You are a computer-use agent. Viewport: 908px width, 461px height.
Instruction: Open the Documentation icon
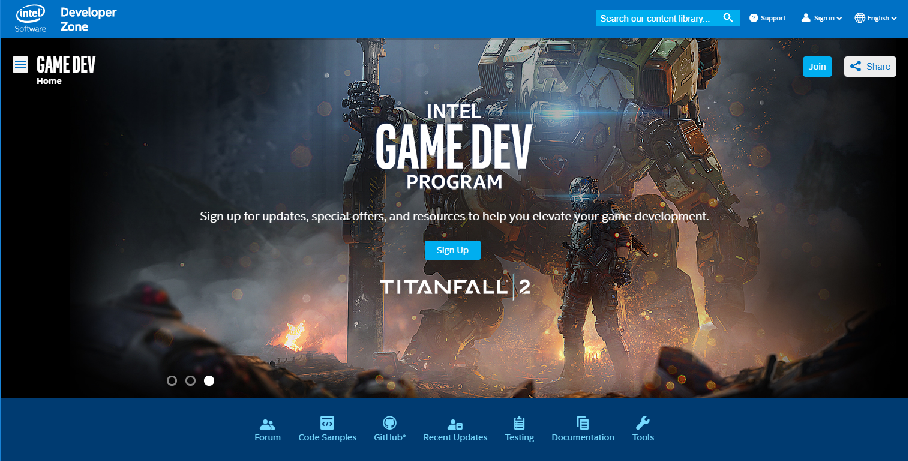tap(583, 423)
